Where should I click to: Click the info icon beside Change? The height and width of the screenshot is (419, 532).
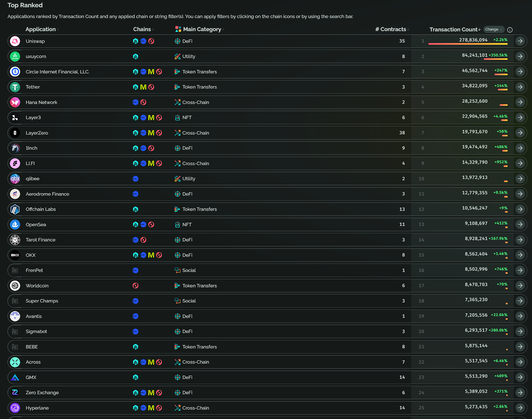tap(510, 30)
